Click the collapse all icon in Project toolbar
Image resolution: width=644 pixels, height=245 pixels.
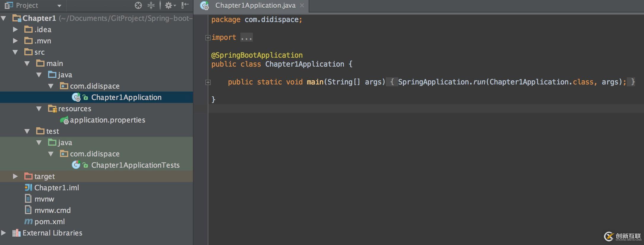pos(151,5)
